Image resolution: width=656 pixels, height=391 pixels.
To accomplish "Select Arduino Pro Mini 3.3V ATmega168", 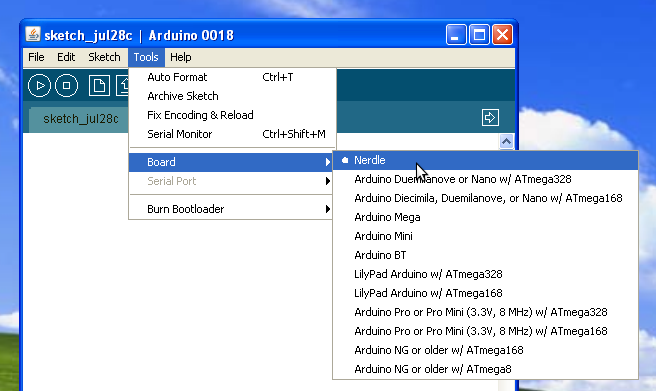I will click(x=485, y=331).
